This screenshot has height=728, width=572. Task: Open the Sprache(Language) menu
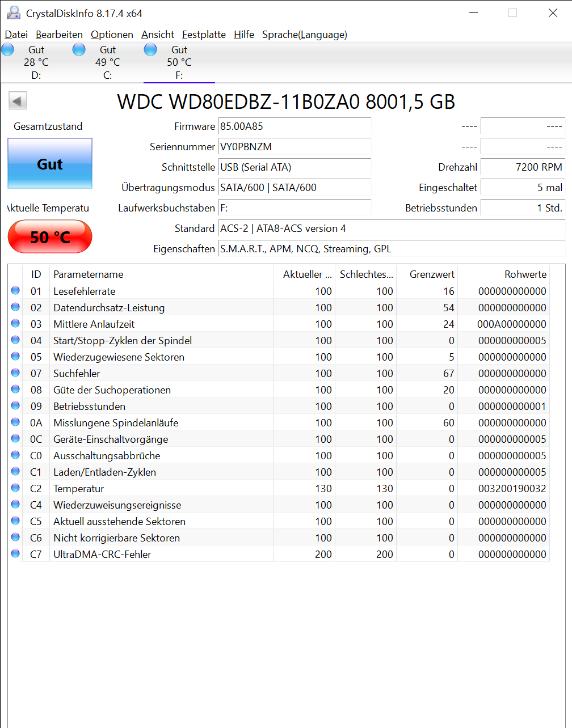click(304, 35)
